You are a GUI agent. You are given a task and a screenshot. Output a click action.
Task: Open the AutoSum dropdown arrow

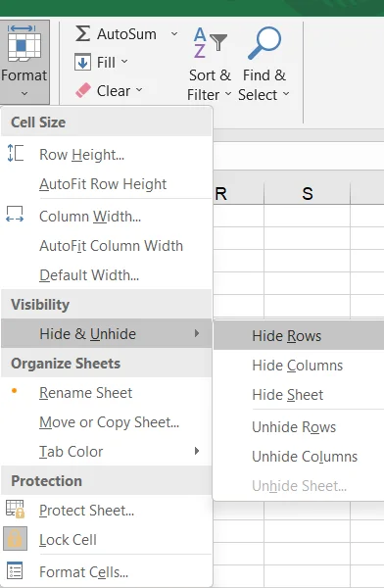[174, 34]
